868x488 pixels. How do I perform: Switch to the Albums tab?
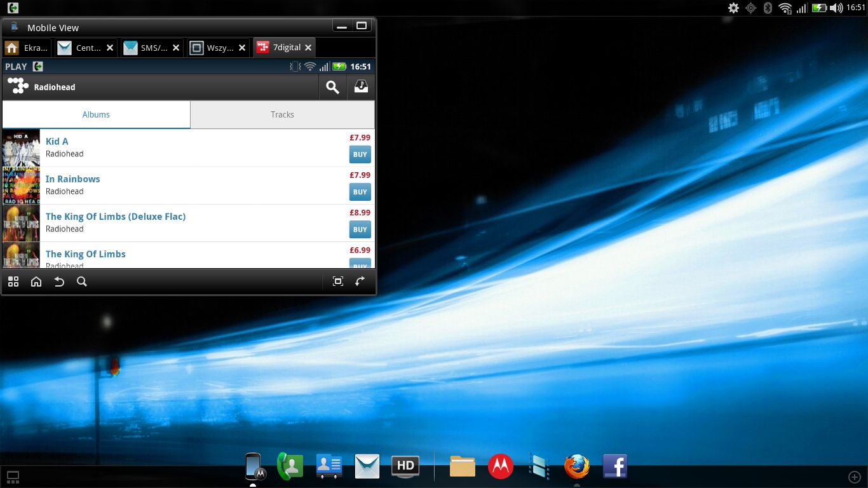tap(96, 114)
